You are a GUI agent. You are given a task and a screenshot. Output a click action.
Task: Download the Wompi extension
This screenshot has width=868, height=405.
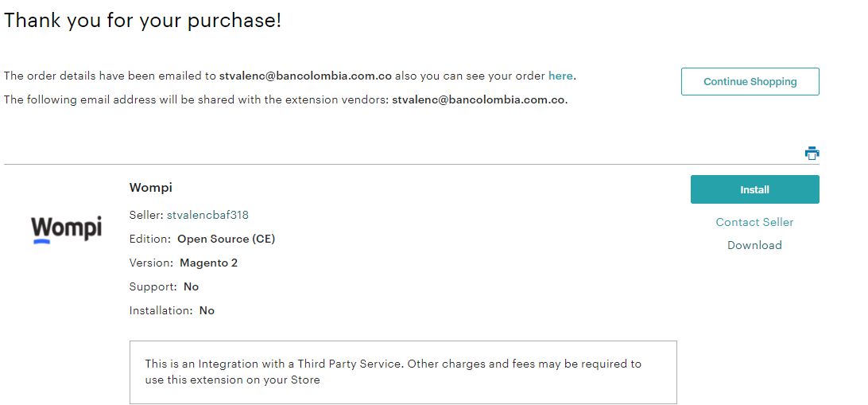point(754,245)
